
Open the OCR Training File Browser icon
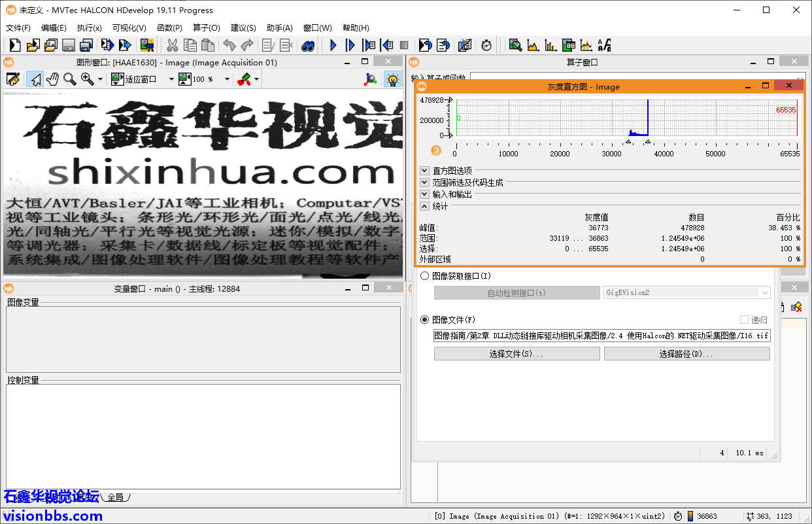tap(604, 45)
